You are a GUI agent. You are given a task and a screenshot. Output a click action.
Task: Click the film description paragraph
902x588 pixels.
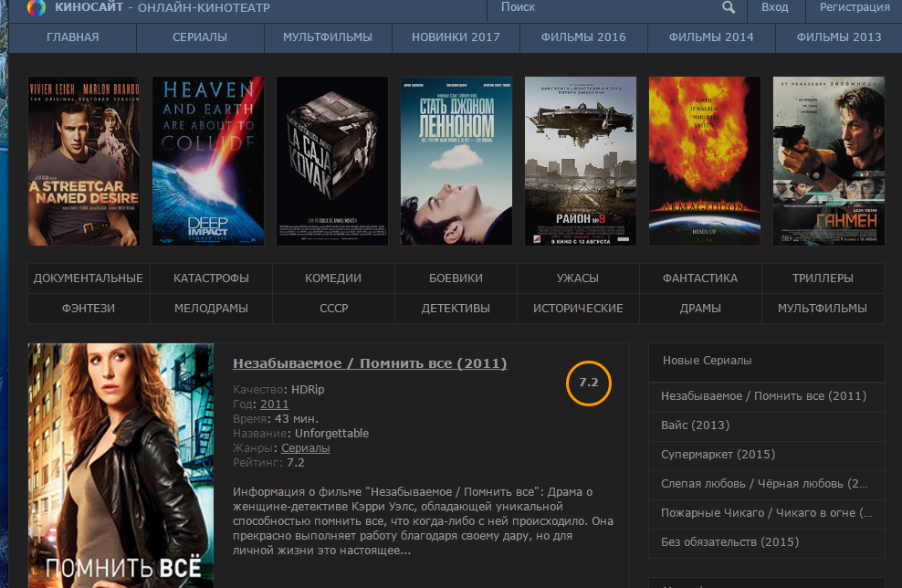click(x=423, y=521)
